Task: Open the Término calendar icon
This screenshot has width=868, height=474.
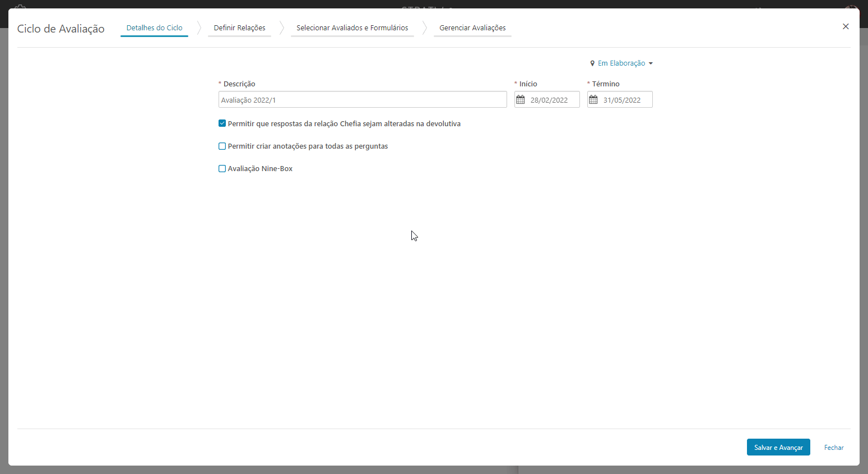Action: click(593, 100)
